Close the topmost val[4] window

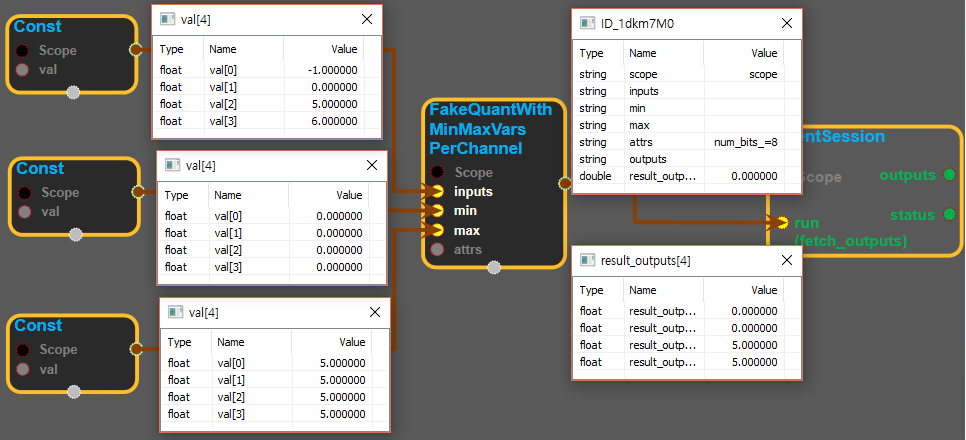pos(367,19)
